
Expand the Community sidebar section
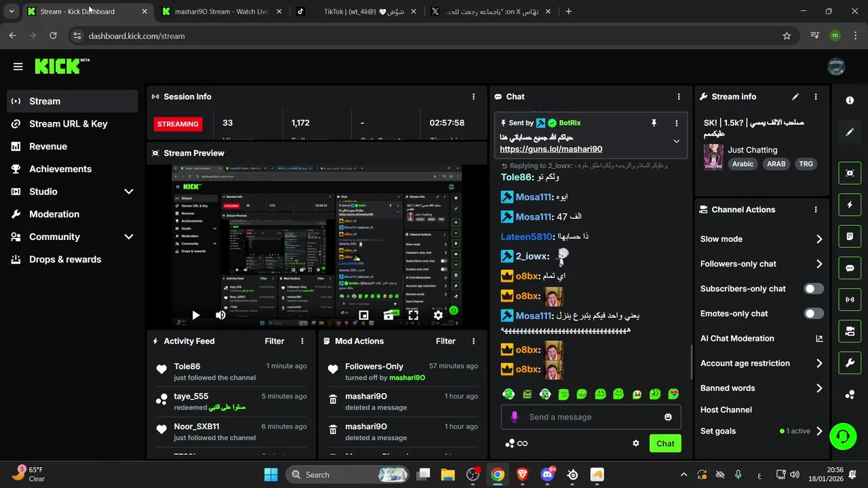129,237
